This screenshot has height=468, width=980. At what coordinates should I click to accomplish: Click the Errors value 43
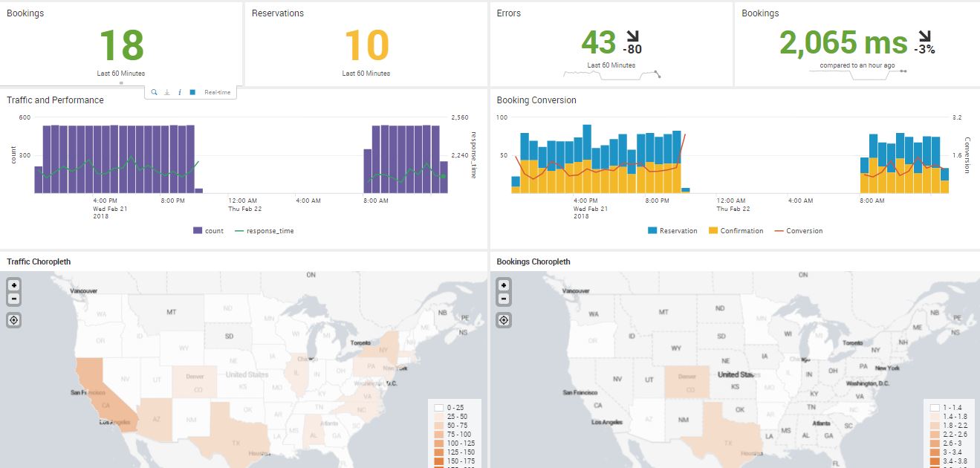click(599, 43)
